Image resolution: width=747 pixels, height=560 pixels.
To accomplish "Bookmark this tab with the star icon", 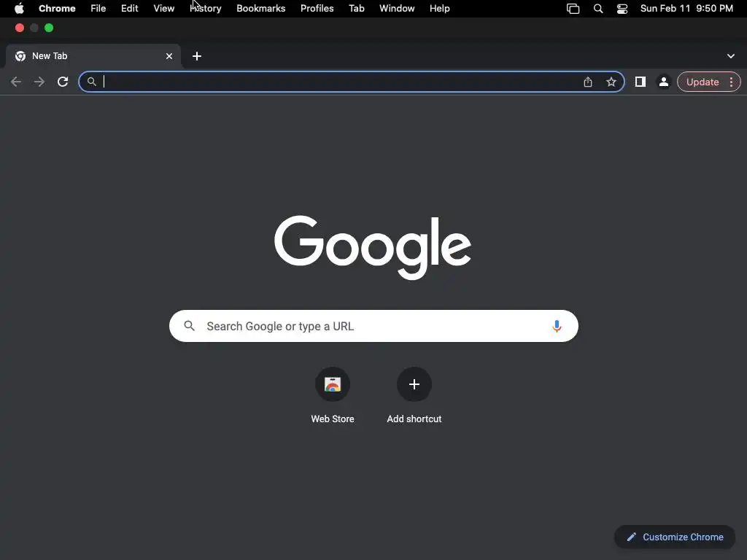I will 611,82.
